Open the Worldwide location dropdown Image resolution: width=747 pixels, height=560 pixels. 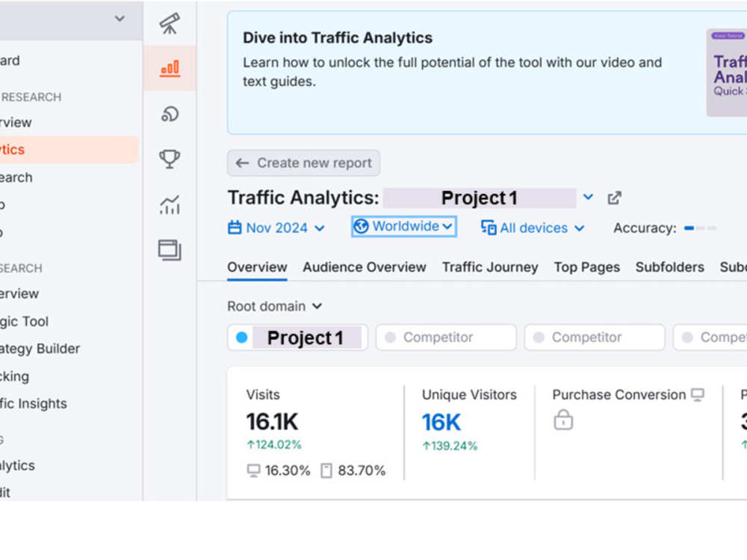(404, 226)
